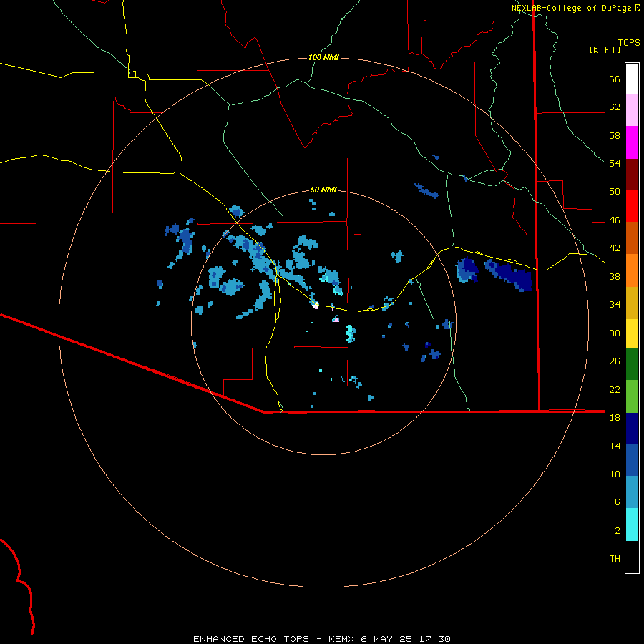This screenshot has height=644, width=644.
Task: Click the 100 NMI range ring label
Action: point(323,57)
